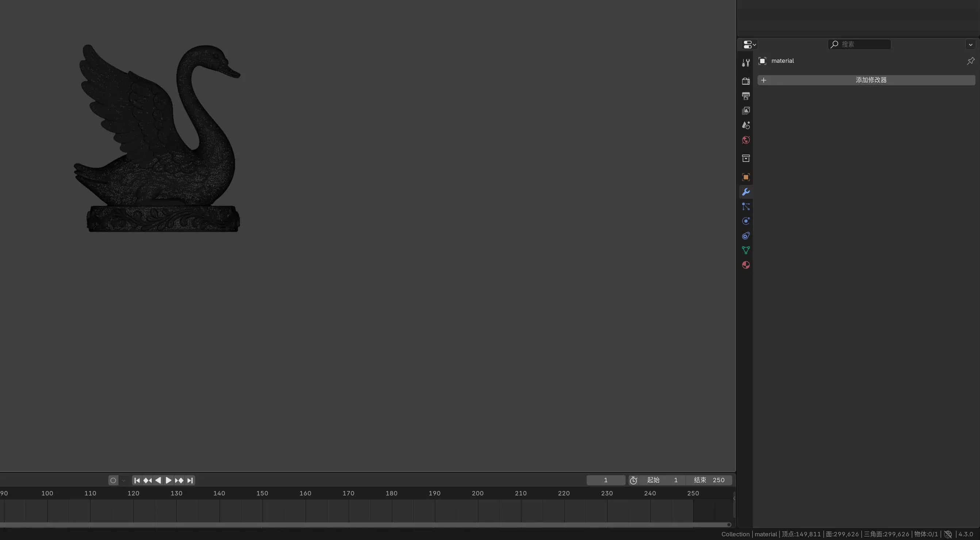Screen dimensions: 980x540
Task: Open the World properties tab
Action: 746,140
